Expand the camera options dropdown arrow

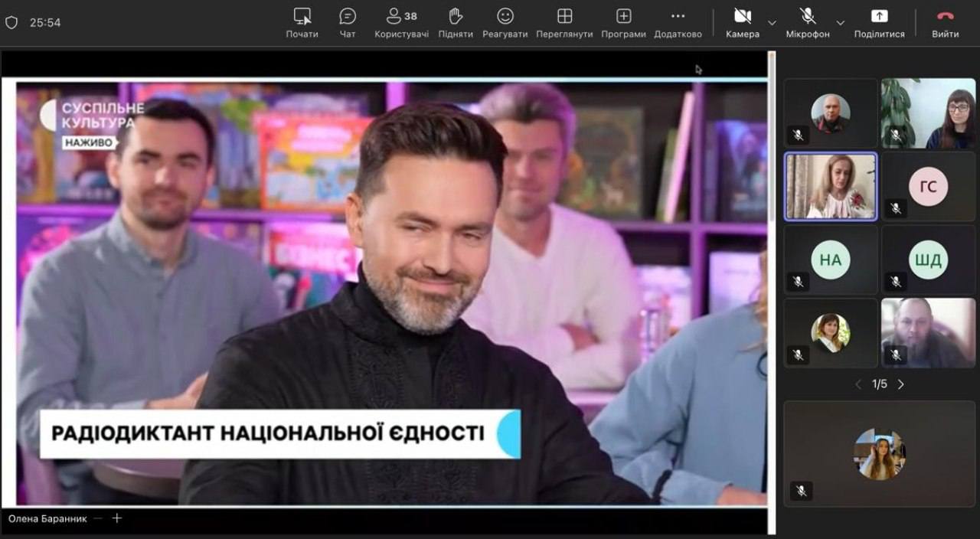coord(772,23)
